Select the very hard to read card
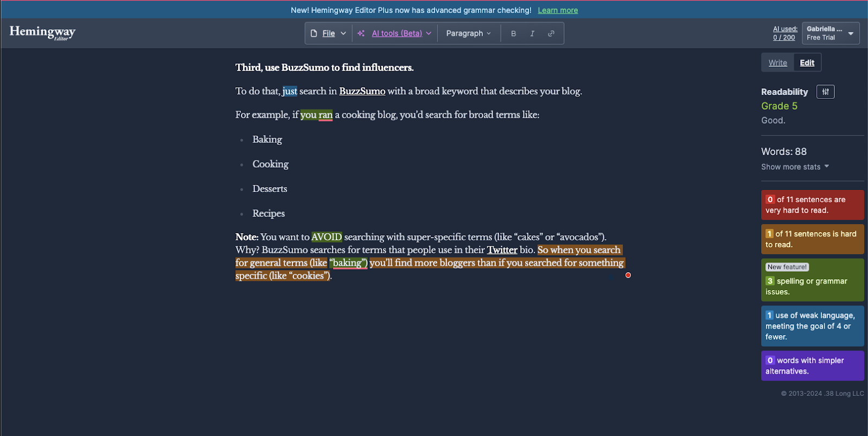Screen dimensions: 868x436 tap(812, 205)
